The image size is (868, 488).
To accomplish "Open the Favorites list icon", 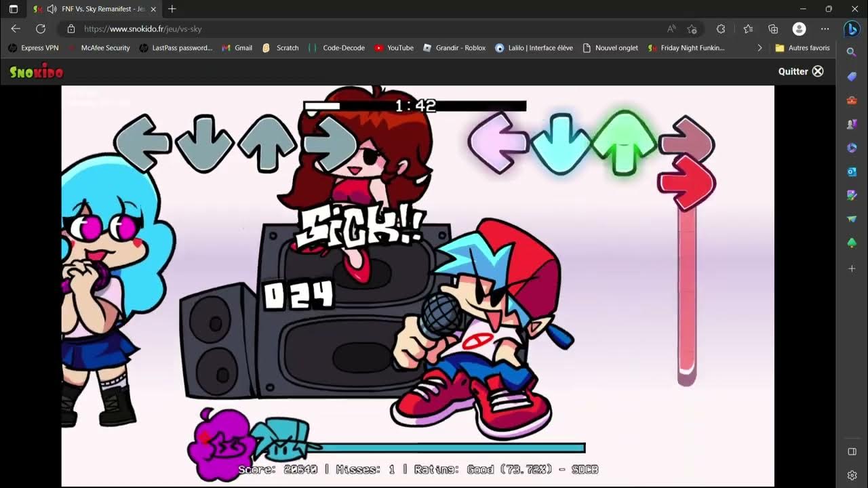I will point(748,28).
